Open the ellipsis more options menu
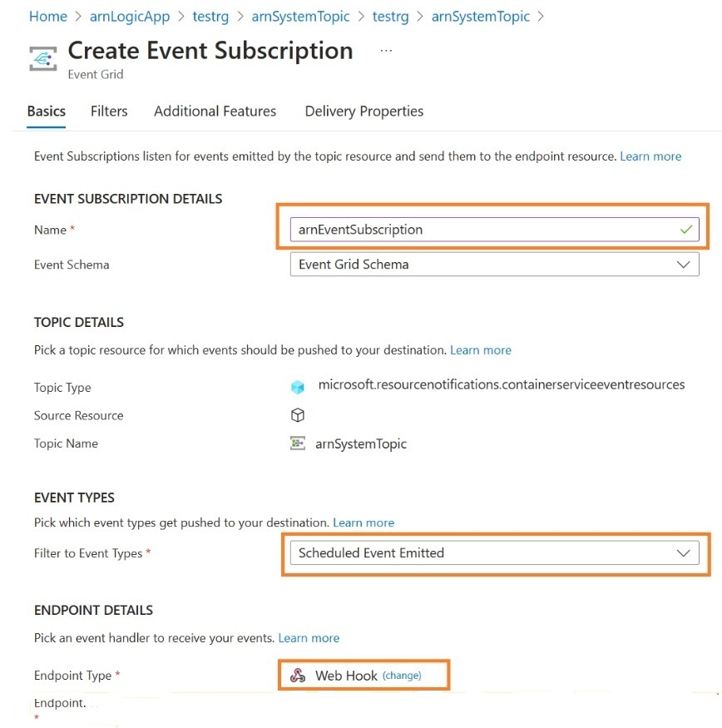The height and width of the screenshot is (728, 722). 386,51
